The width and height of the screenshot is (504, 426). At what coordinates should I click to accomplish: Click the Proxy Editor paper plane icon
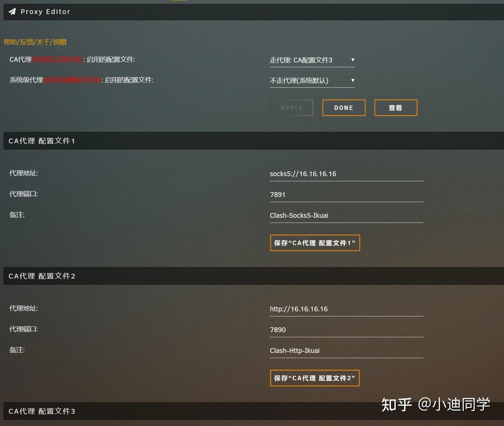[12, 12]
